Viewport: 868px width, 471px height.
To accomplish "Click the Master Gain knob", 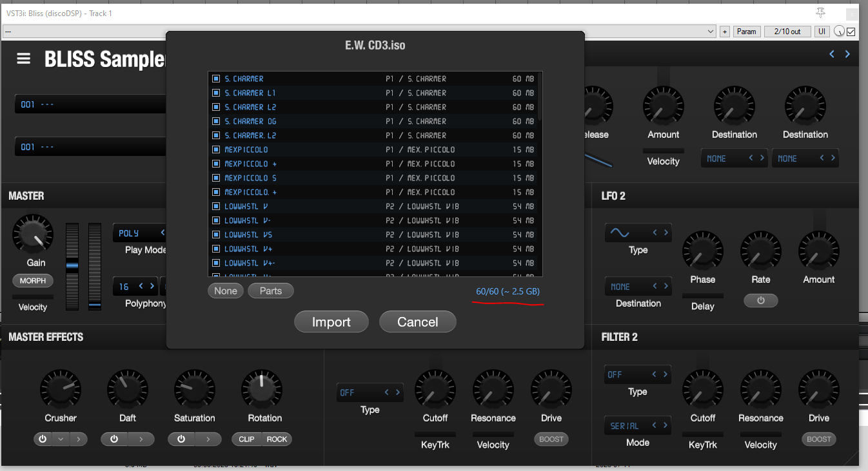I will [33, 235].
